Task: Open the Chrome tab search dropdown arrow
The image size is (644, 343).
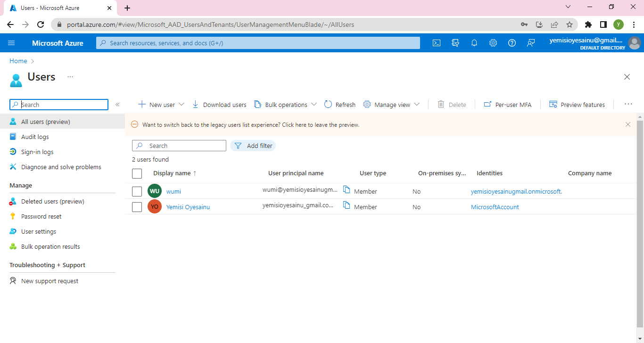Action: click(x=568, y=7)
